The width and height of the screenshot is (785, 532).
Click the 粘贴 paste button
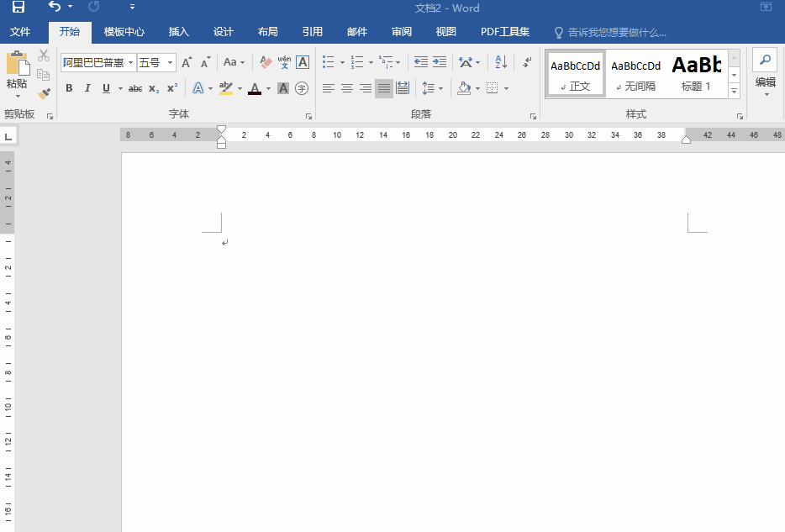(17, 71)
